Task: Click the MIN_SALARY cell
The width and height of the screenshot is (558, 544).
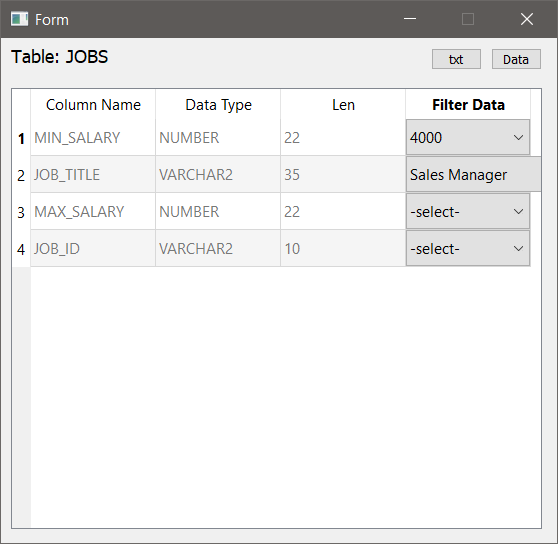Action: tap(93, 137)
